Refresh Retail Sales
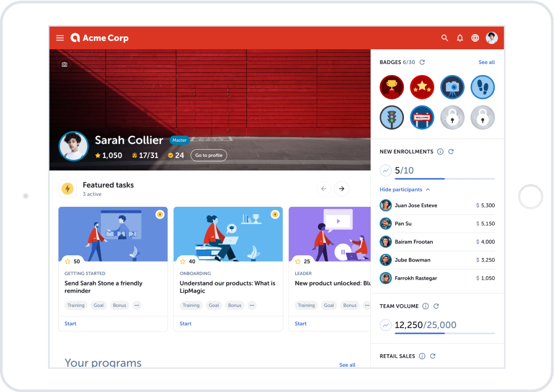The height and width of the screenshot is (392, 554). click(x=433, y=356)
